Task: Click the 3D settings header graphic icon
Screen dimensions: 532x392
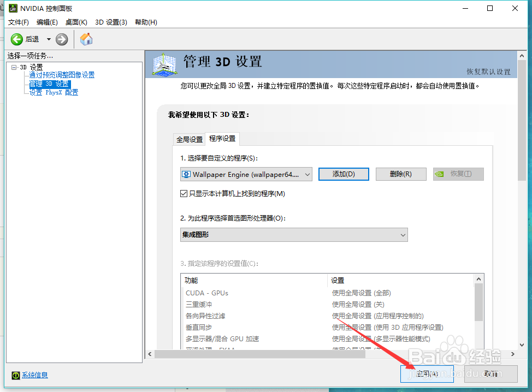Action: point(164,64)
